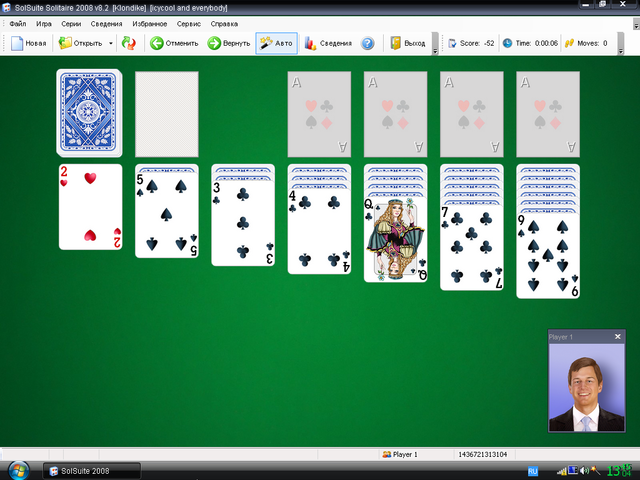Open the Сервис menu
Screen dimensions: 640x480
189,24
